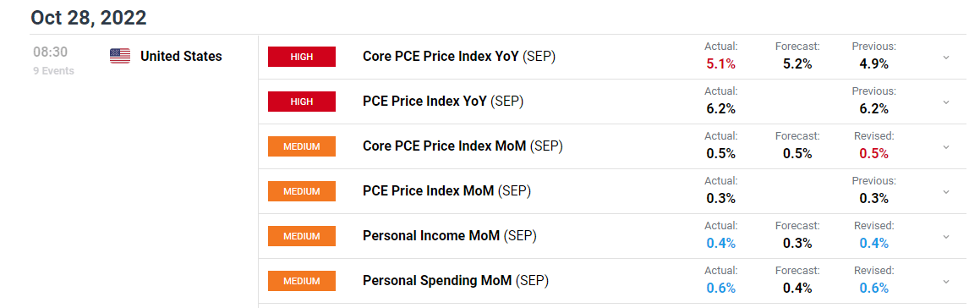Expand the Core PCE Price Index MoM details

[x=945, y=146]
